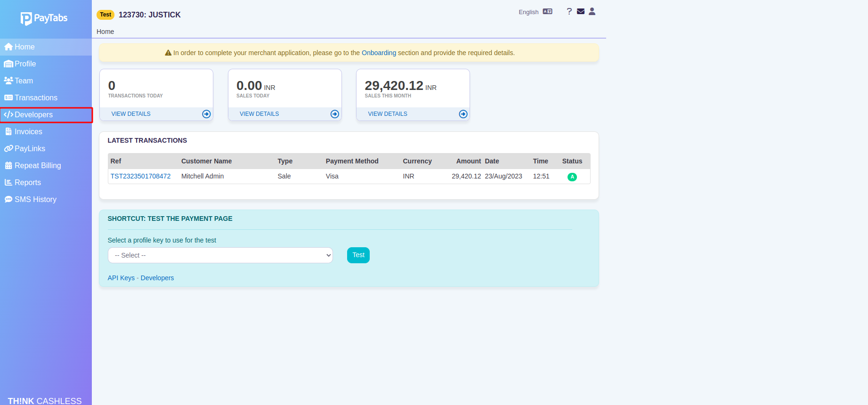Click the 123730: JUSTICK merchant title
Screen dimensions: 868x405
pyautogui.click(x=150, y=15)
